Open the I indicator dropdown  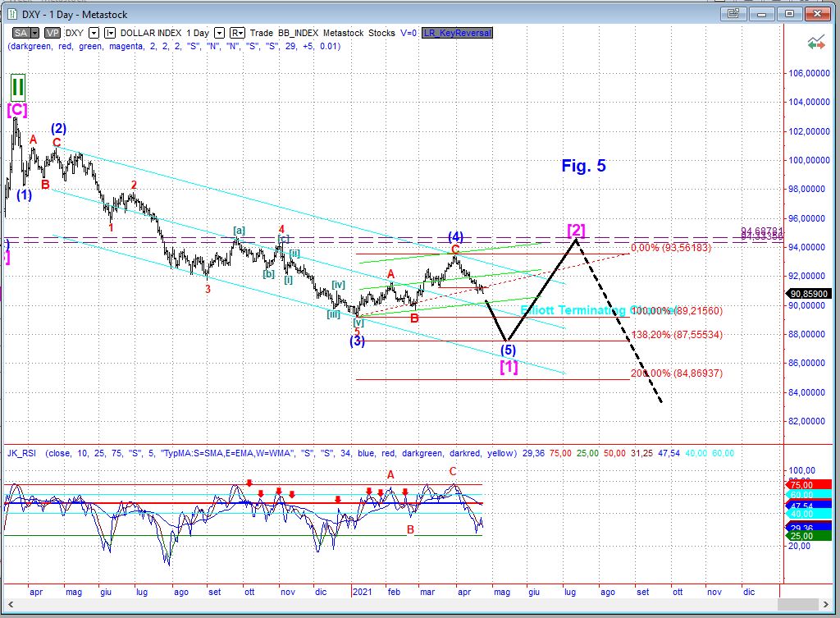tap(110, 33)
